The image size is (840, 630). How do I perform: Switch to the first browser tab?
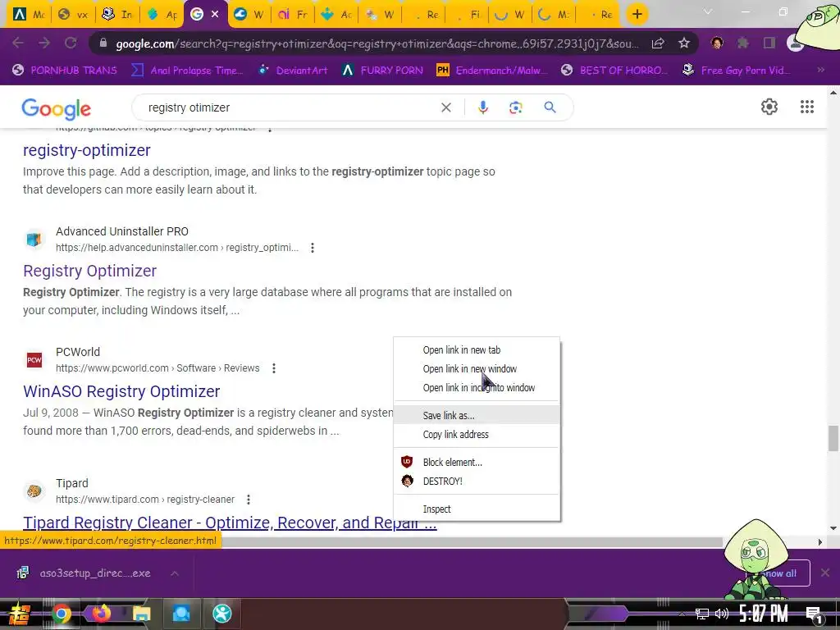(29, 15)
